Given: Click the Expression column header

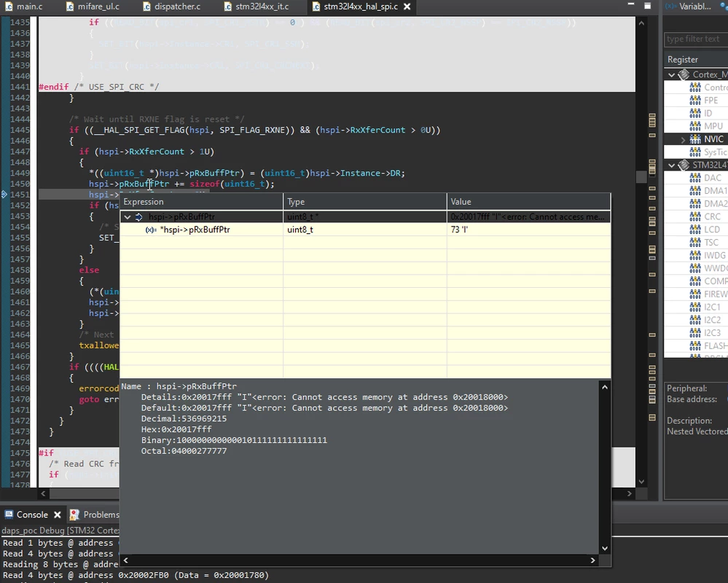Looking at the screenshot, I should tap(201, 202).
